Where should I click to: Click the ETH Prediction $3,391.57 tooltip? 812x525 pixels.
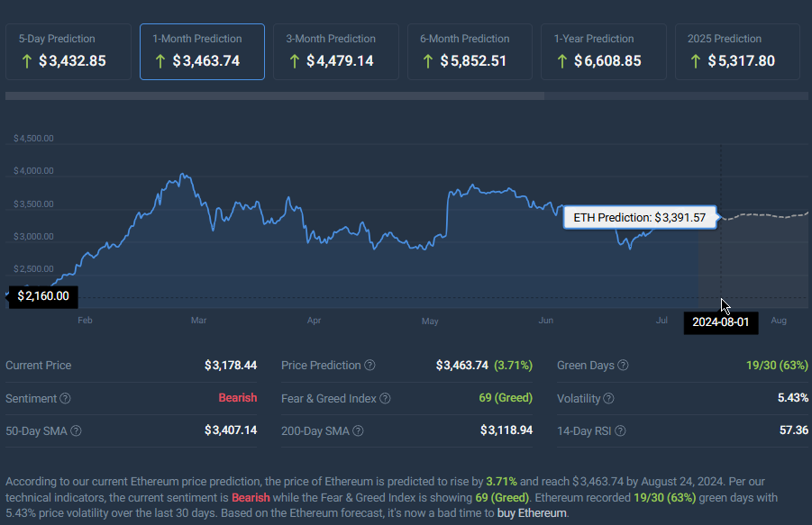(x=640, y=218)
